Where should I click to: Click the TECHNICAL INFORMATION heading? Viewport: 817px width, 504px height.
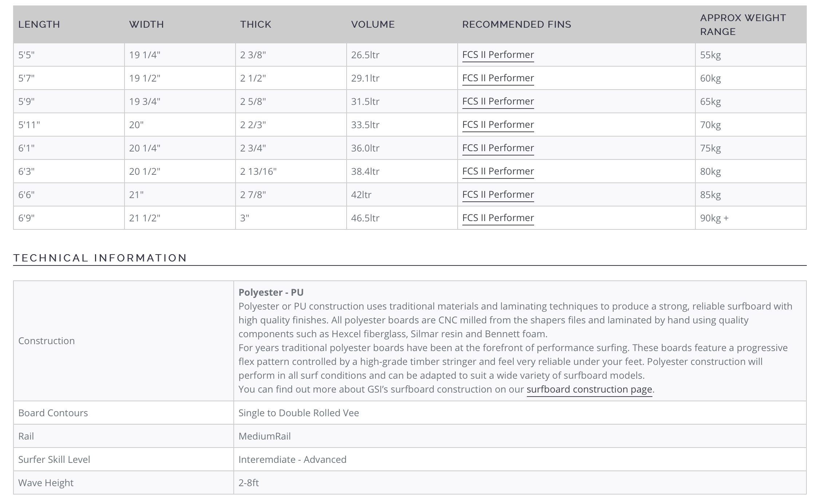click(100, 258)
